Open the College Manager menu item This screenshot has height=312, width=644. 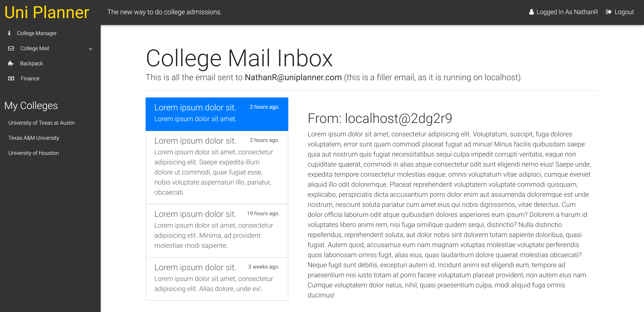pos(37,33)
